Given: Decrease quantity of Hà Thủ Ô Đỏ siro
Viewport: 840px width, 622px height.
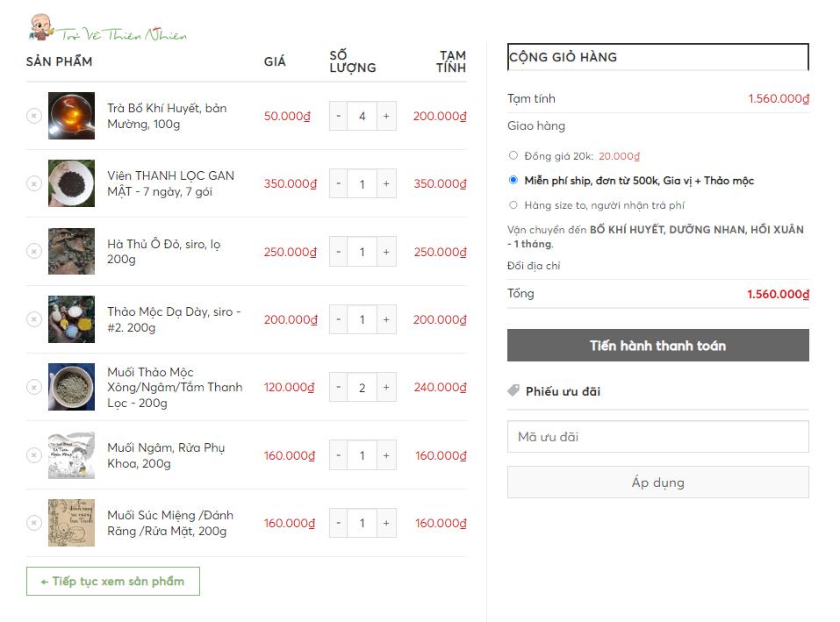Looking at the screenshot, I should pos(338,252).
